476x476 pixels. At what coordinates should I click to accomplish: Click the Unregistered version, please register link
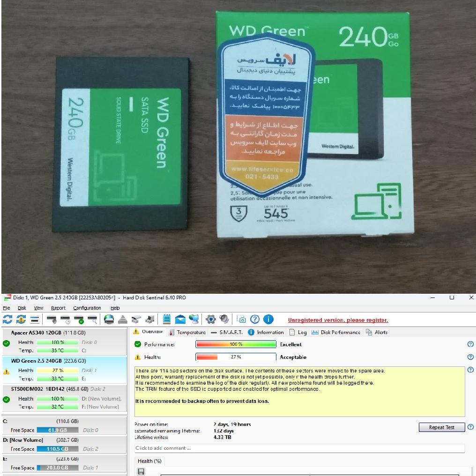pos(338,320)
